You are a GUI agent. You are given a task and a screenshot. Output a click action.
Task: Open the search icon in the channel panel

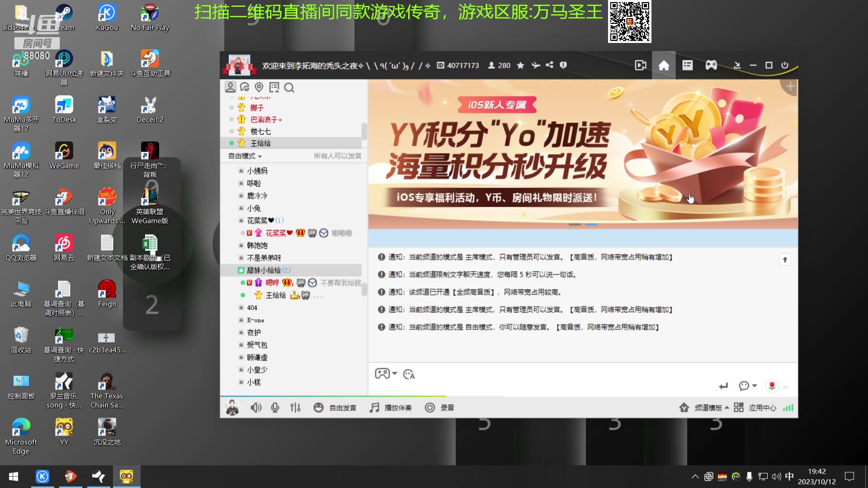[289, 88]
